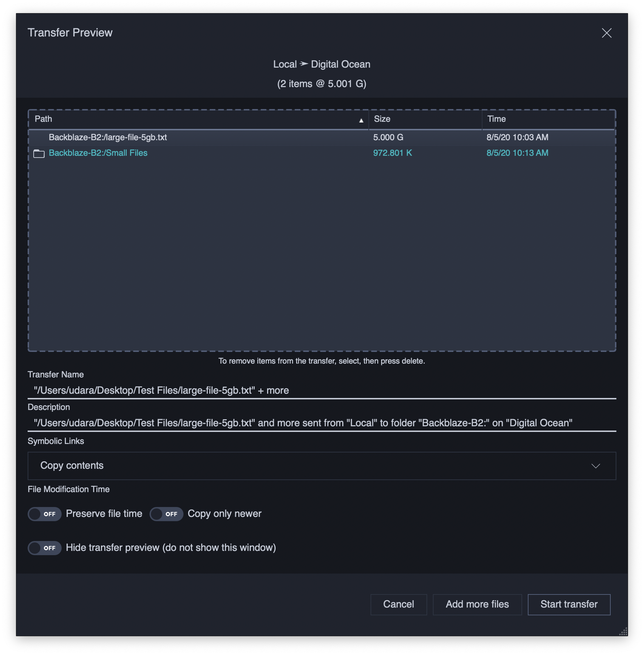Click the folder icon beside Small Files
Viewport: 644px width, 655px height.
tap(39, 153)
